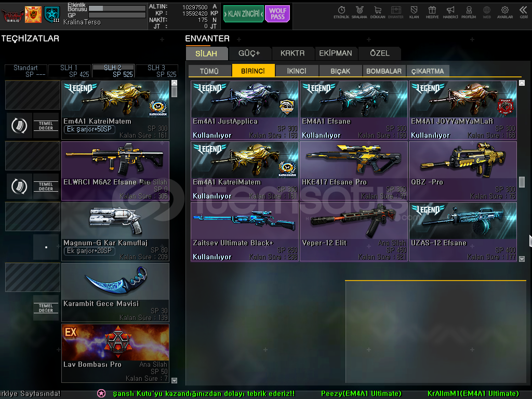This screenshot has height=399, width=532.
Task: Click magazine icon beside ELWRCI M6A2 Efsane
Action: click(x=19, y=187)
